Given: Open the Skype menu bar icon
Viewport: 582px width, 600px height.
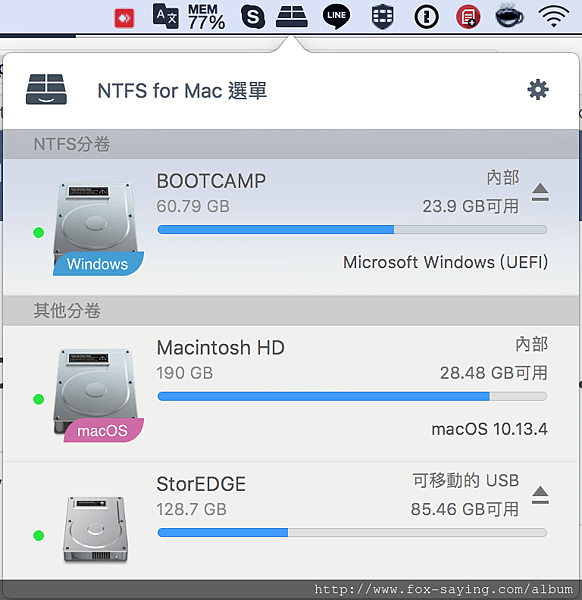Looking at the screenshot, I should [x=253, y=16].
